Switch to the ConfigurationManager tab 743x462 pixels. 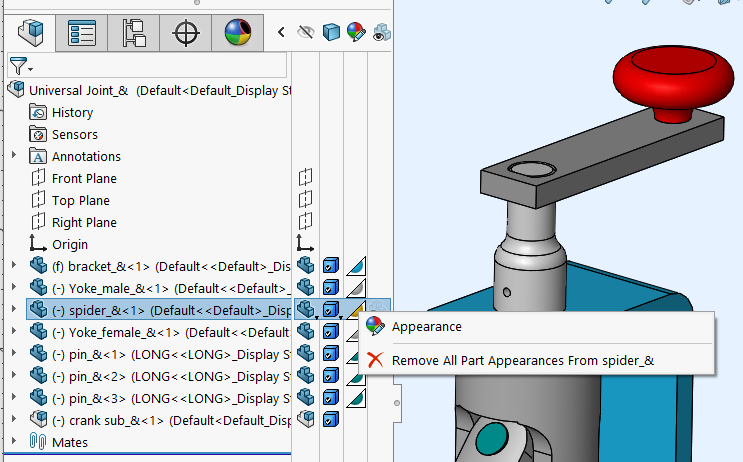134,33
